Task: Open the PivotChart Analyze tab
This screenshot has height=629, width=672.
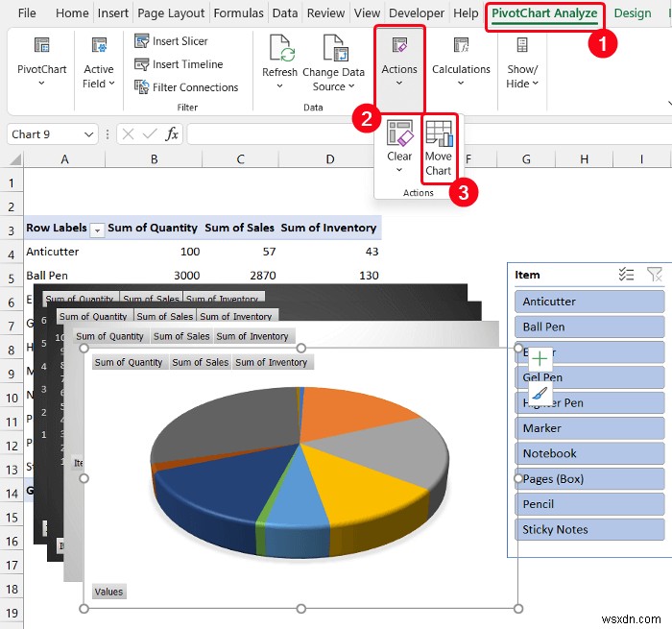Action: (544, 13)
